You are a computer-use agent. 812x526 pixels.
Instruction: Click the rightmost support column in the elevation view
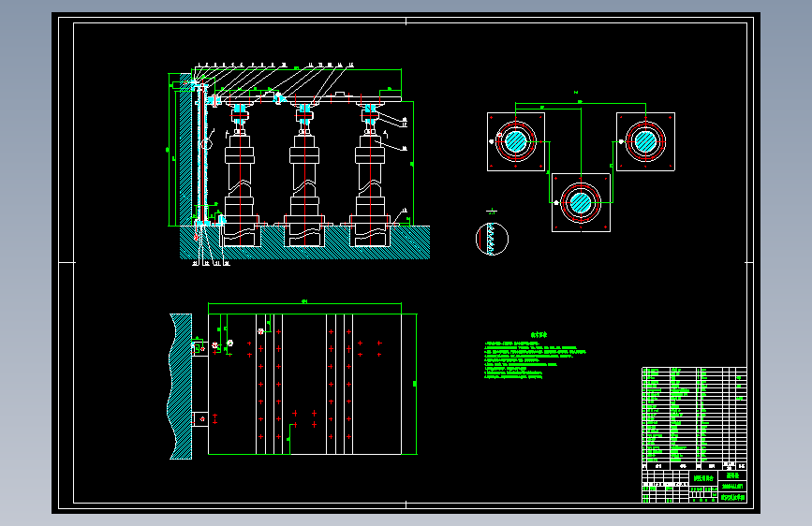[370, 176]
